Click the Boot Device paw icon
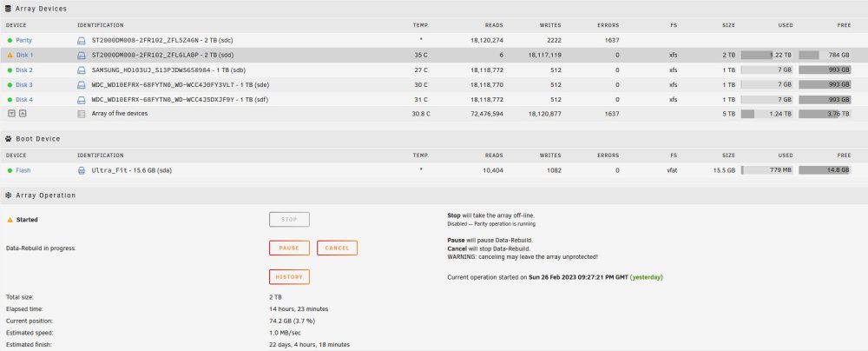This screenshot has width=868, height=351. click(x=9, y=139)
